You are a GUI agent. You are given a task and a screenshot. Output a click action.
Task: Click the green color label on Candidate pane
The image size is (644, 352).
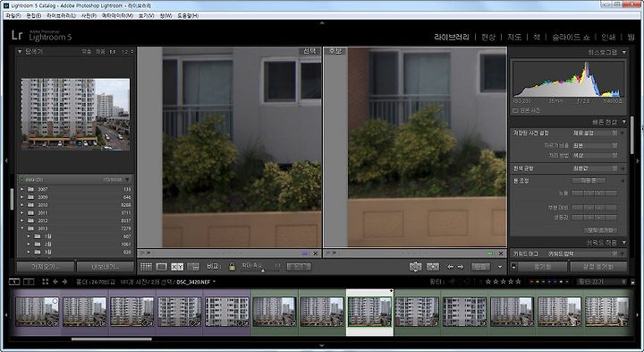(489, 253)
